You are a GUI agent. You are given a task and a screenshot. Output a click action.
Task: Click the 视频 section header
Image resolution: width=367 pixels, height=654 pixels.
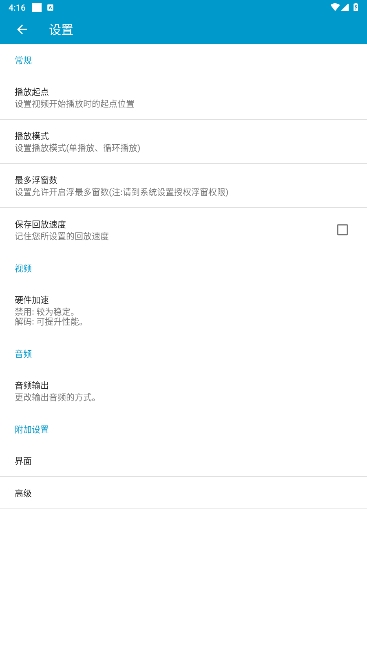coord(23,268)
